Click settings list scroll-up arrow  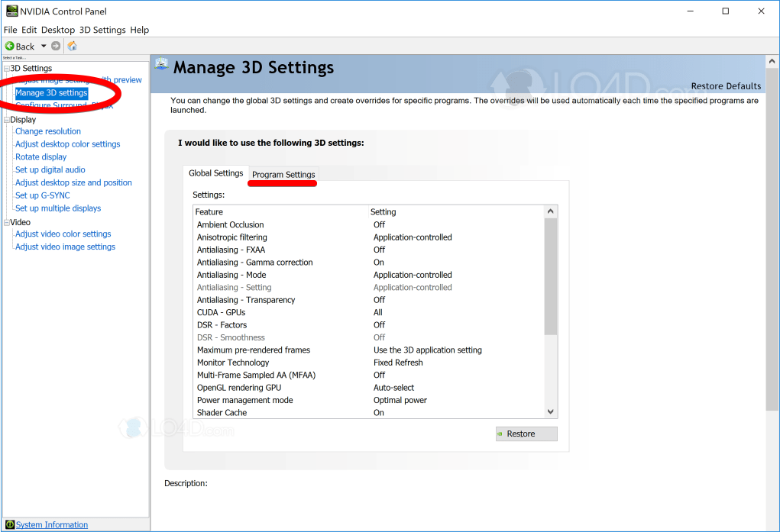coord(551,211)
